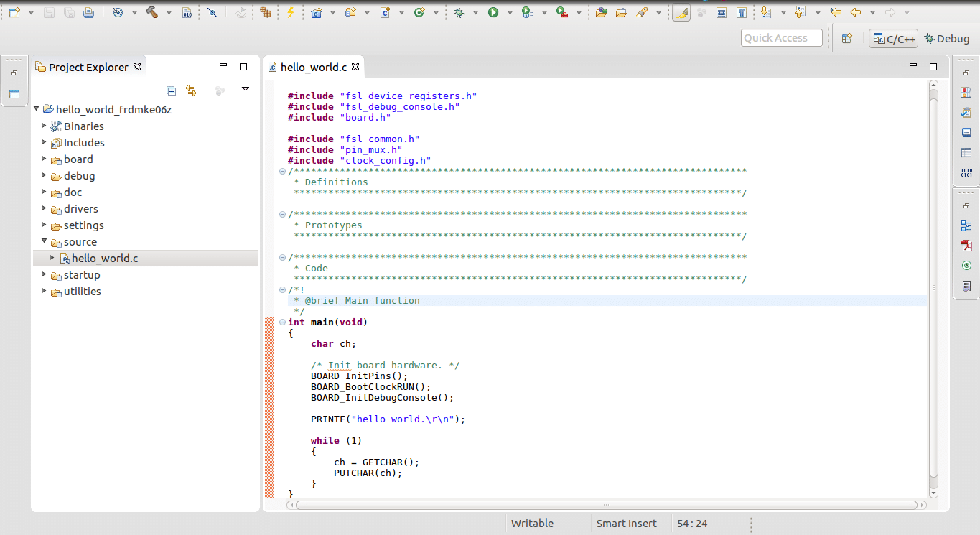Click the New C/C++ Project icon
The width and height of the screenshot is (980, 535).
point(316,12)
